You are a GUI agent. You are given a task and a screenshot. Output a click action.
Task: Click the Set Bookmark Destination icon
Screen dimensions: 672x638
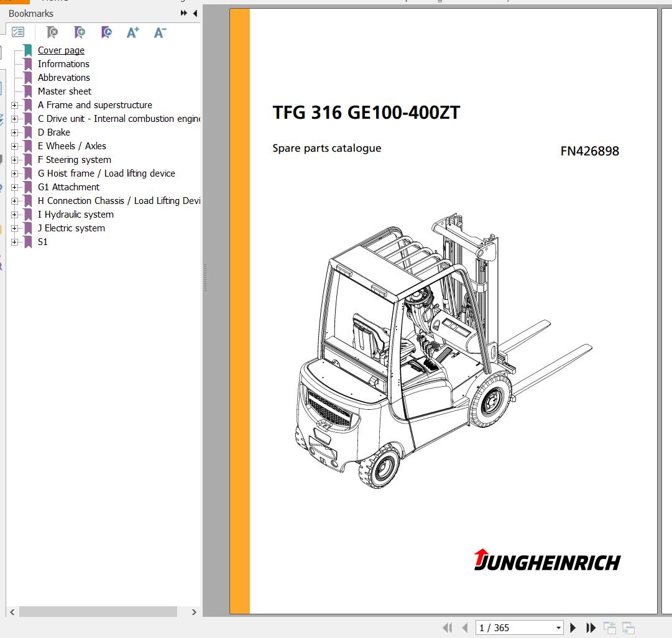[x=105, y=32]
